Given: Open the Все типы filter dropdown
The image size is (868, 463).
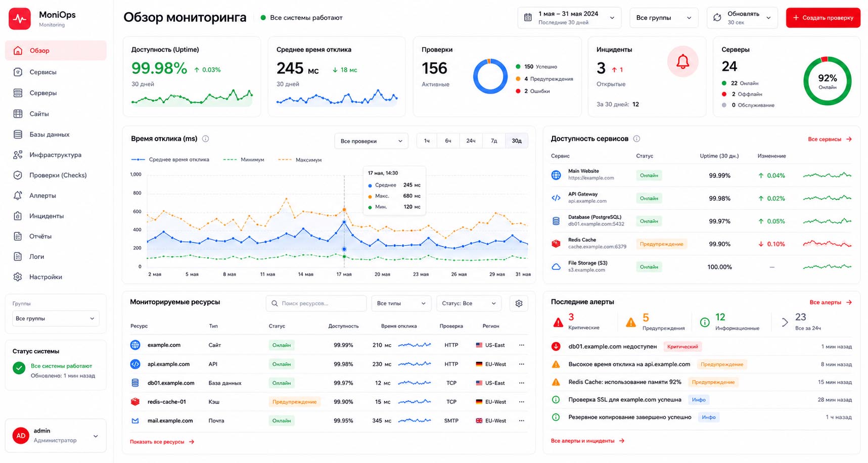Looking at the screenshot, I should (401, 303).
